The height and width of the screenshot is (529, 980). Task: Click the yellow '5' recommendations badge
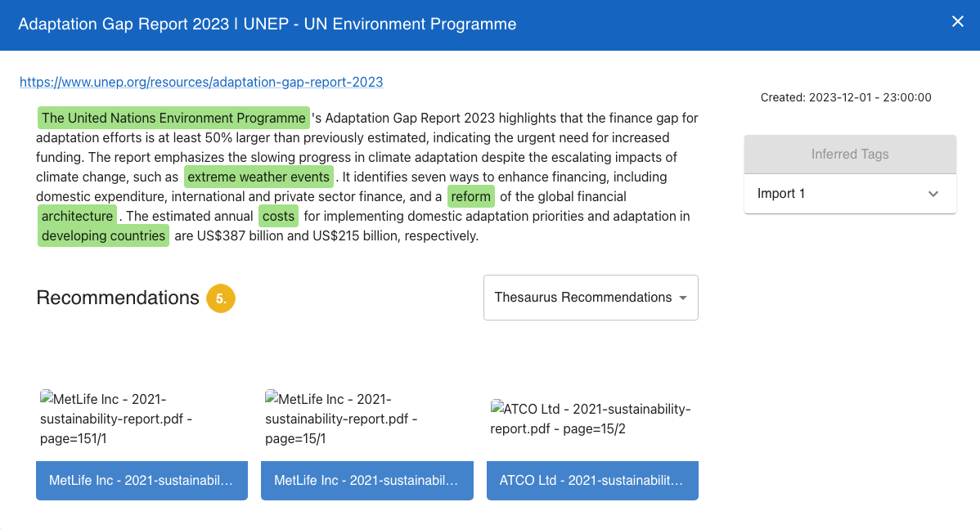coord(220,298)
